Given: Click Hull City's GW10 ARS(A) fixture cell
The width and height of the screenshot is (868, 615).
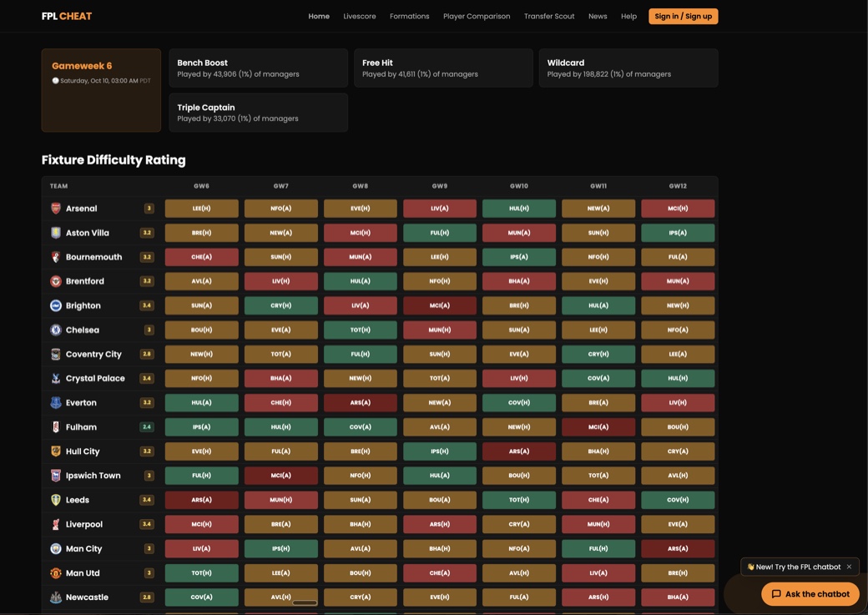Looking at the screenshot, I should (519, 451).
